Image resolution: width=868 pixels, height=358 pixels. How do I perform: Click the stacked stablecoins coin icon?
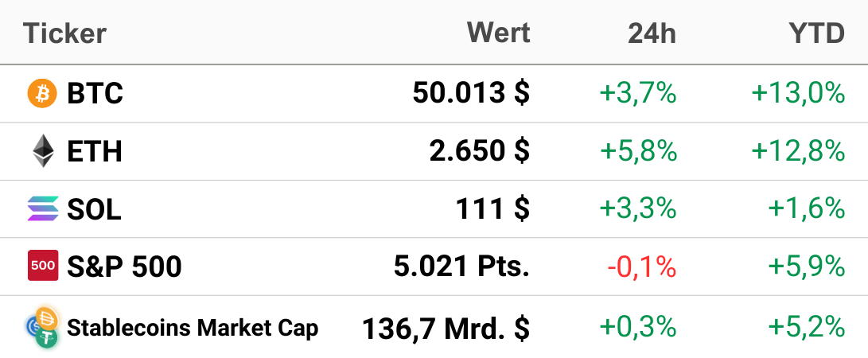click(x=43, y=328)
